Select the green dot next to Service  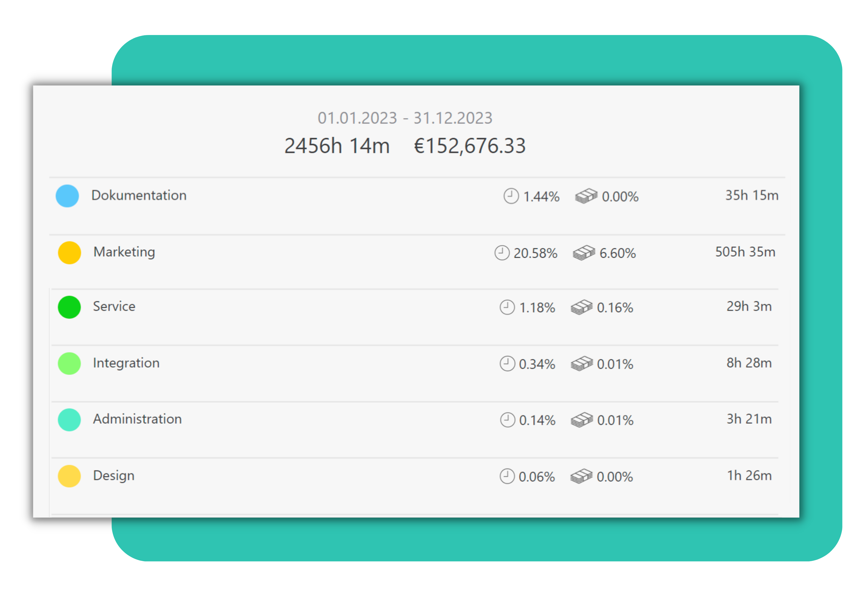point(69,307)
